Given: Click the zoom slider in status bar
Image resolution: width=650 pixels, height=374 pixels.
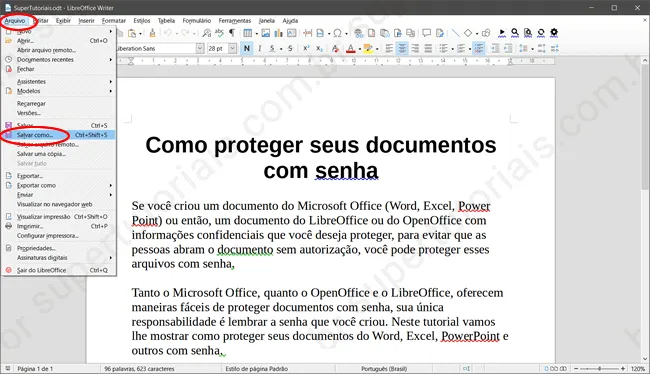Looking at the screenshot, I should click(599, 369).
